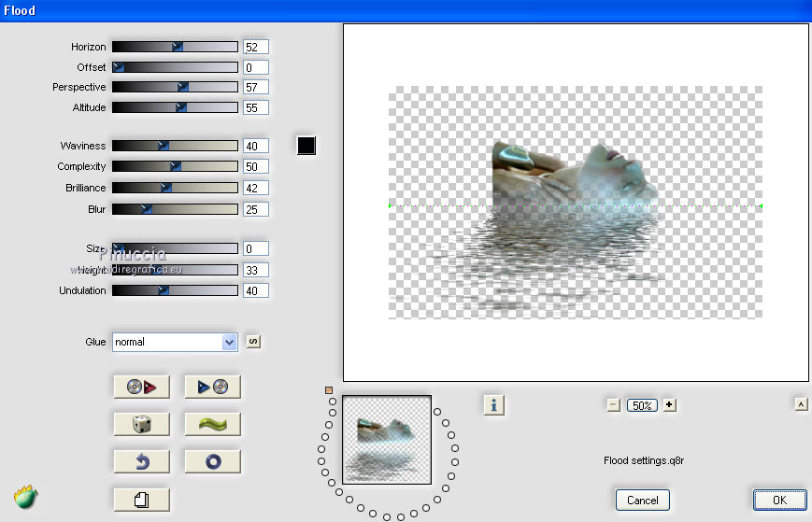Click the Brilliance value field 42
This screenshot has width=812, height=522.
coord(256,188)
